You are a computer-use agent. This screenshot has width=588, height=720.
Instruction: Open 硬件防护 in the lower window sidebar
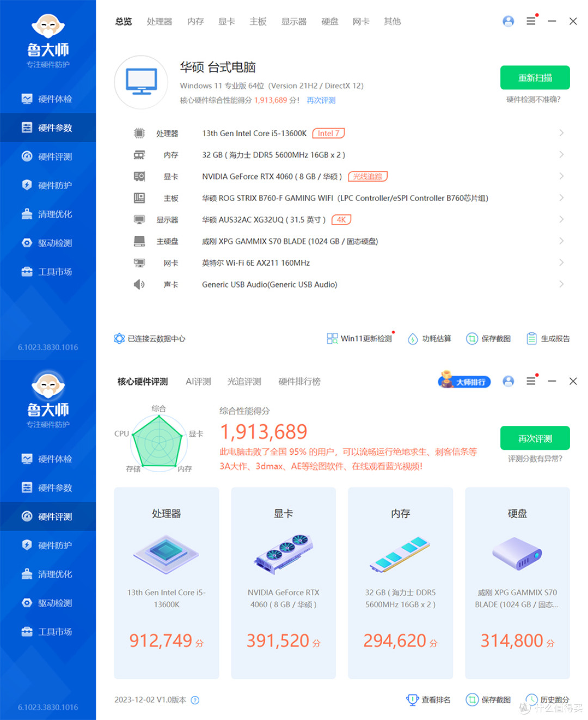pyautogui.click(x=48, y=545)
